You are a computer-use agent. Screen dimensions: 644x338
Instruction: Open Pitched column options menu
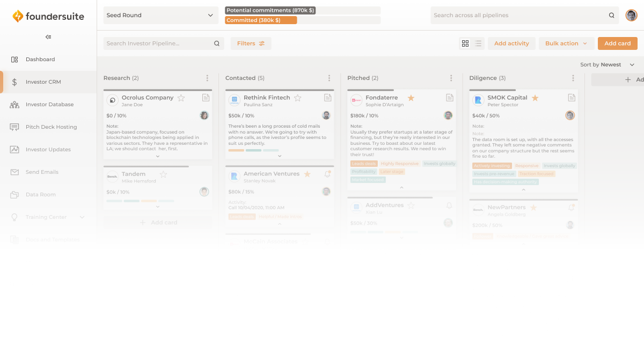coord(451,78)
